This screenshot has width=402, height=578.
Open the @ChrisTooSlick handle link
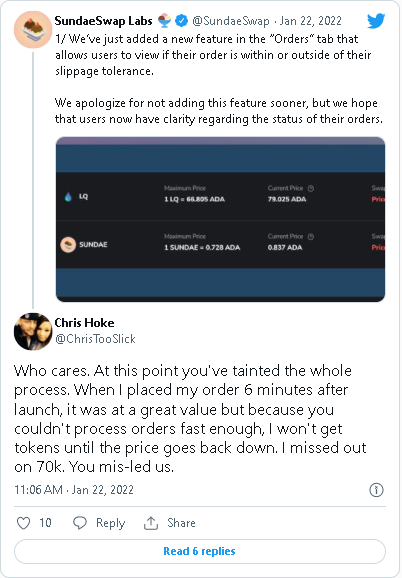pyautogui.click(x=95, y=339)
